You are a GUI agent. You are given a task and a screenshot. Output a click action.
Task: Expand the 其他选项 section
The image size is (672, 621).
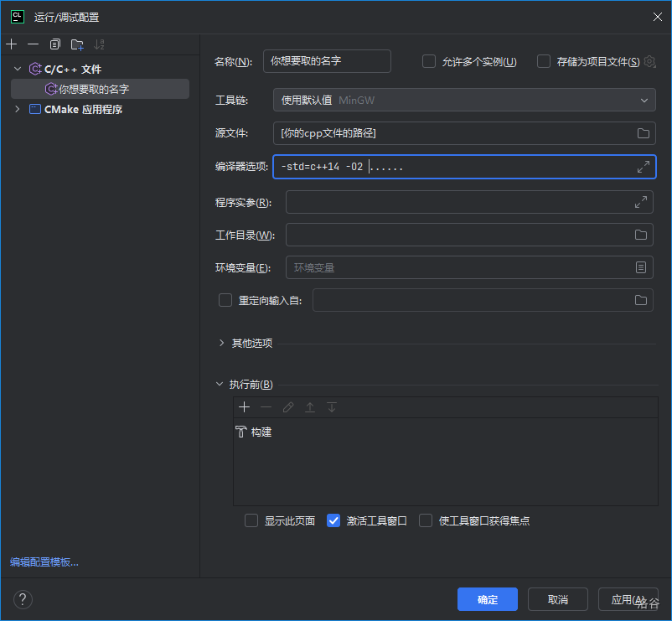coord(222,343)
